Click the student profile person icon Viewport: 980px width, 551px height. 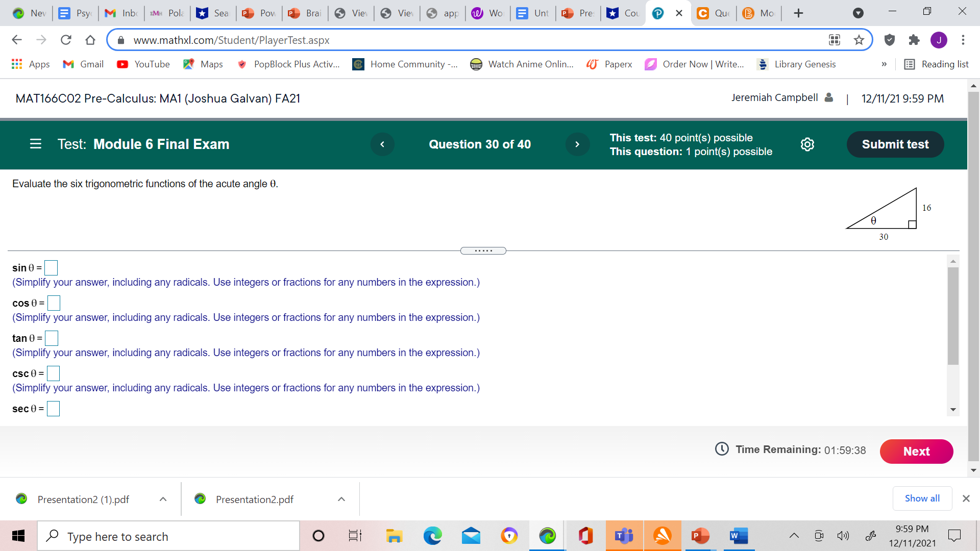pyautogui.click(x=828, y=97)
